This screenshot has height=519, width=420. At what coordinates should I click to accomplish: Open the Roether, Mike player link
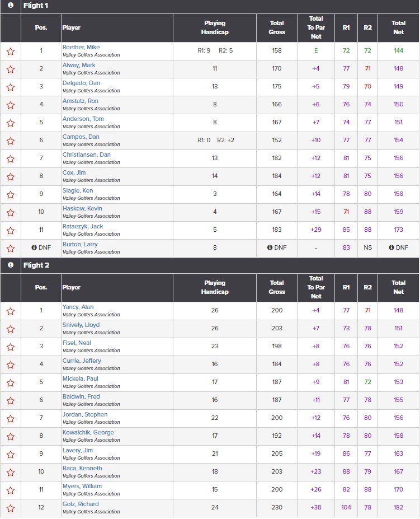coord(81,48)
